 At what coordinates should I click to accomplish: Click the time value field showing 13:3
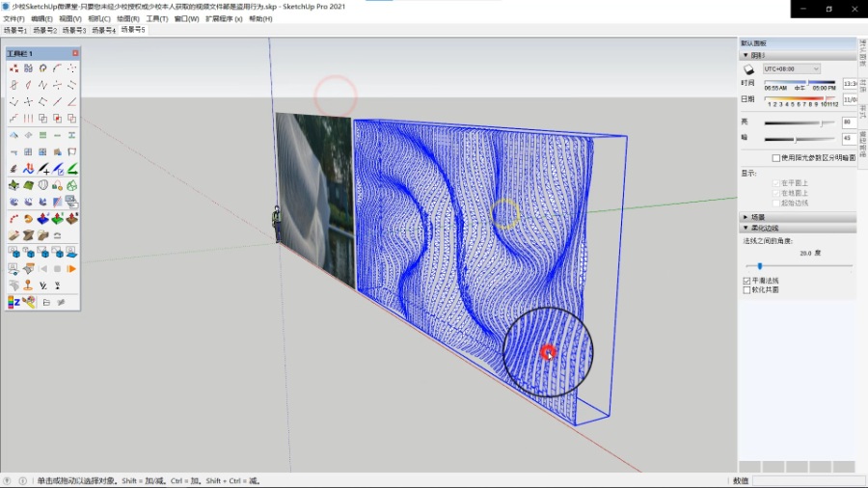pos(849,84)
